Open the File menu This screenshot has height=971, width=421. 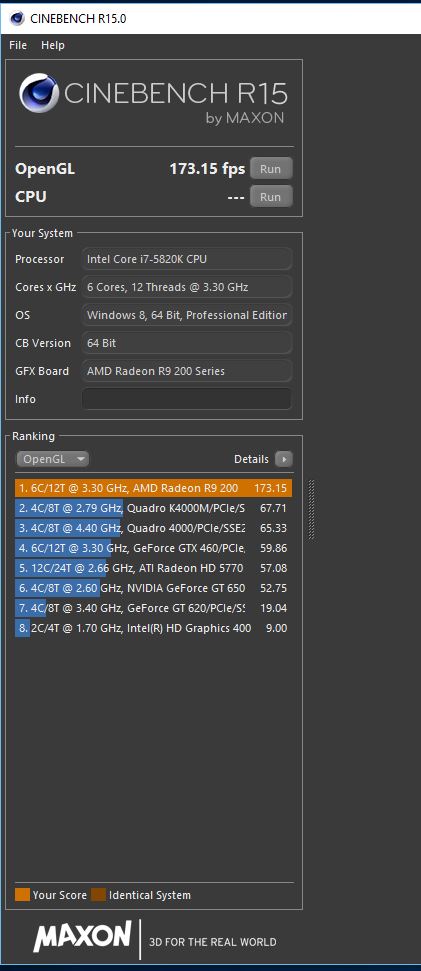pyautogui.click(x=18, y=45)
